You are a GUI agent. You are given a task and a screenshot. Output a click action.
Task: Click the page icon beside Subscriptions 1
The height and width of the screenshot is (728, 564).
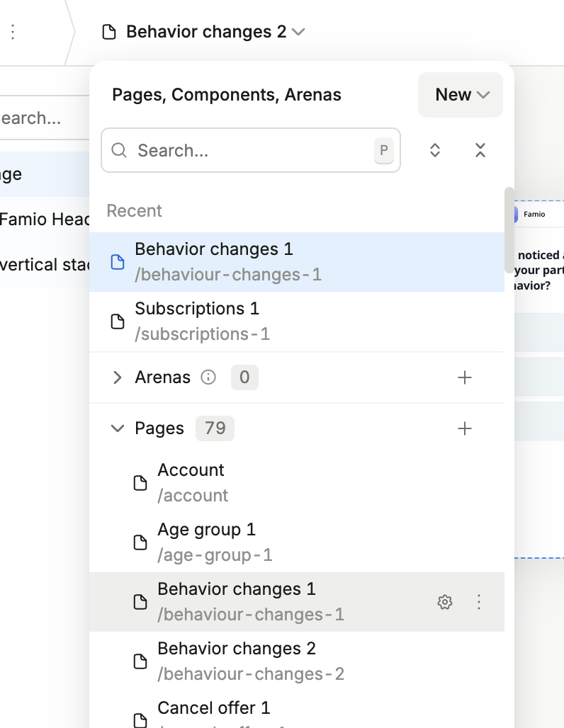(x=118, y=322)
